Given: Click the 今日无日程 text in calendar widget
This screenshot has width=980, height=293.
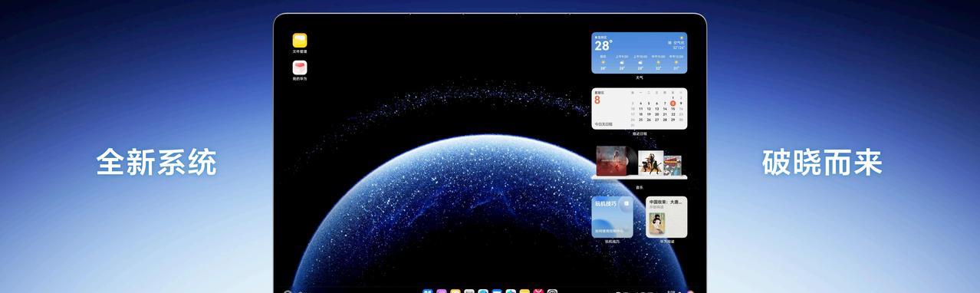Looking at the screenshot, I should pos(603,123).
